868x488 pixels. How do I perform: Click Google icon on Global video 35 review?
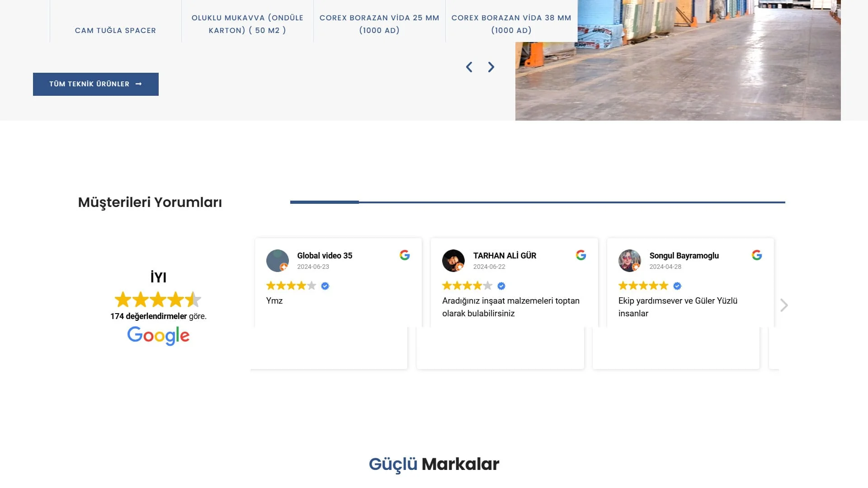pos(405,255)
